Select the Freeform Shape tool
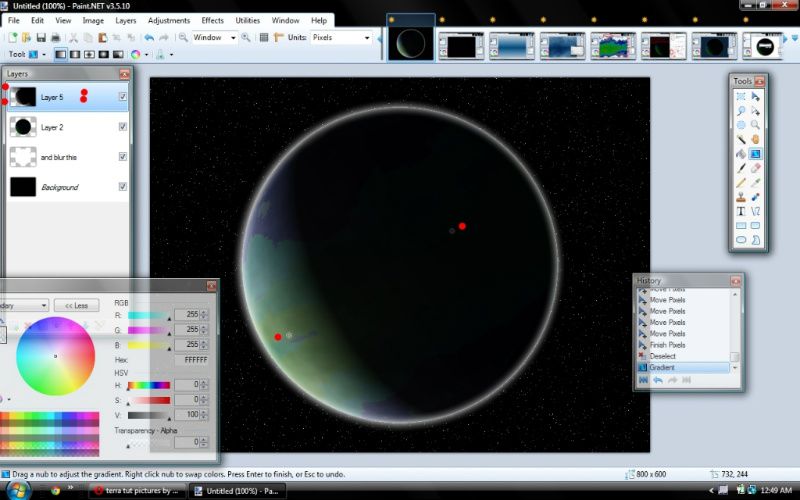The image size is (800, 500). click(756, 240)
